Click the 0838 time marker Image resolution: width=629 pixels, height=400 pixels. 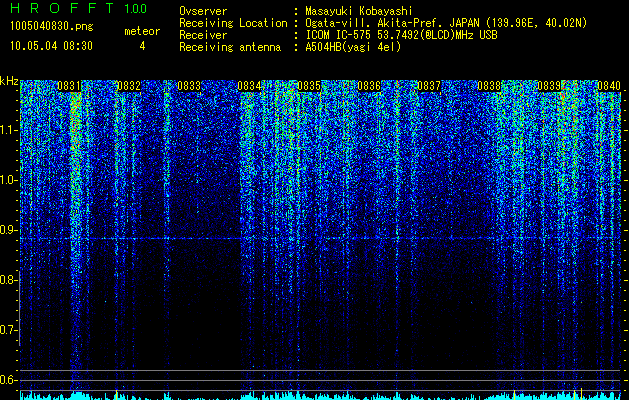click(x=489, y=86)
